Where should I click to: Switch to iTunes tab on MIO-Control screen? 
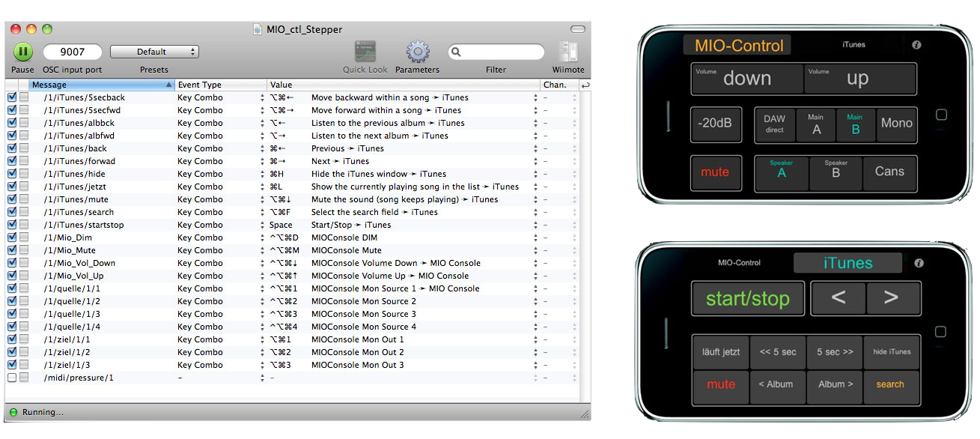coord(853,45)
